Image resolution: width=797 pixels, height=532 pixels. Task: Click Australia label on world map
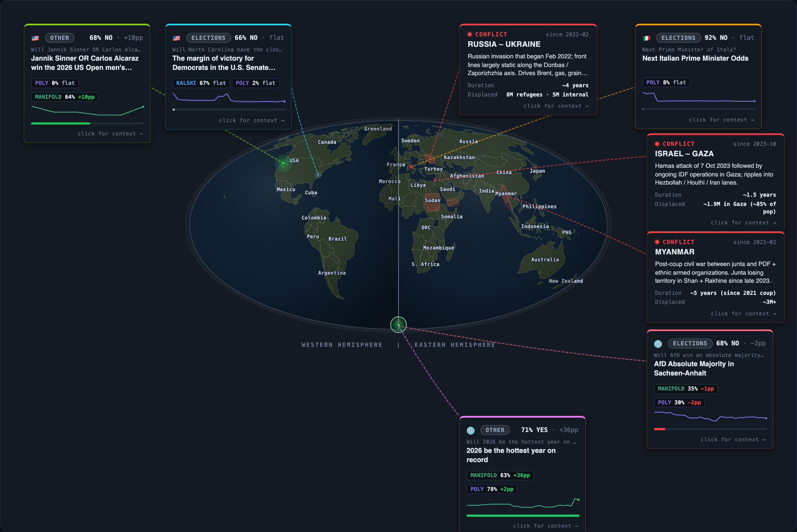click(545, 260)
